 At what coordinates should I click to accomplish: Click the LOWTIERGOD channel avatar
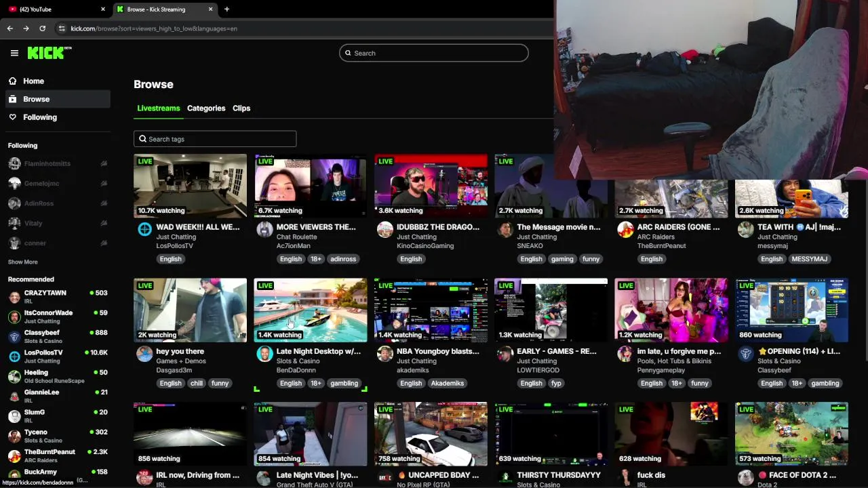[505, 354]
